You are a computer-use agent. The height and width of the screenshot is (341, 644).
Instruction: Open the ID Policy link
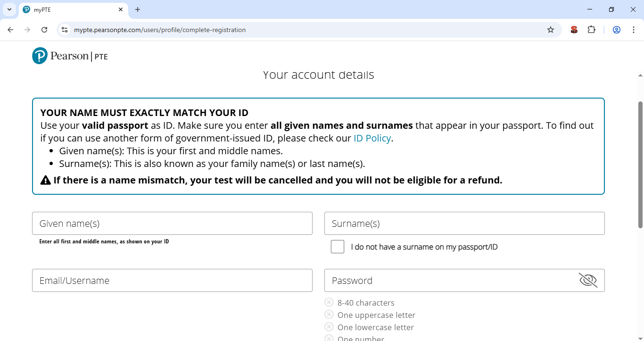point(372,138)
